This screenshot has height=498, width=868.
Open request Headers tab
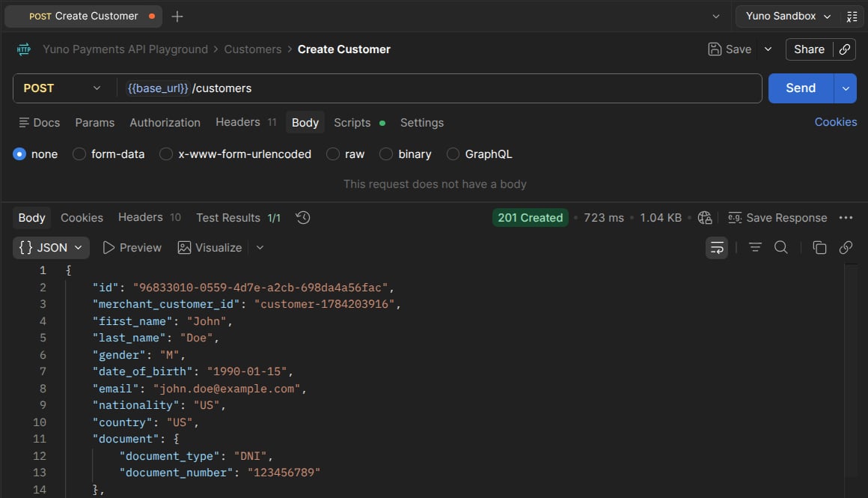tap(245, 122)
